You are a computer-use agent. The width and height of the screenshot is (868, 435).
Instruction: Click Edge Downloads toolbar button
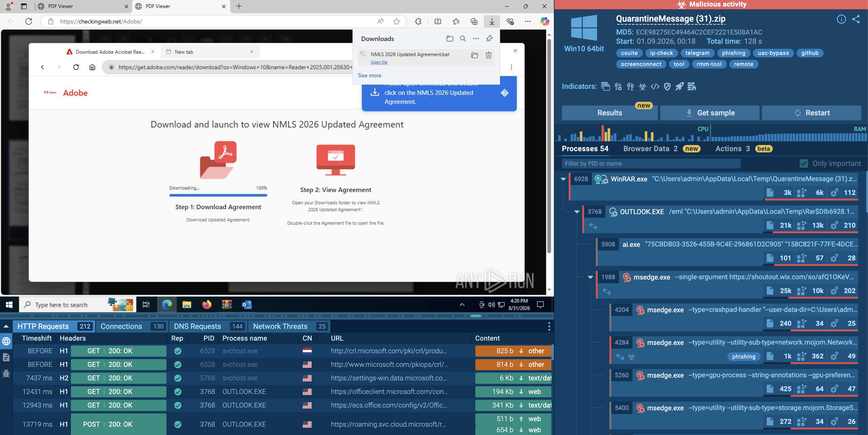(x=492, y=21)
